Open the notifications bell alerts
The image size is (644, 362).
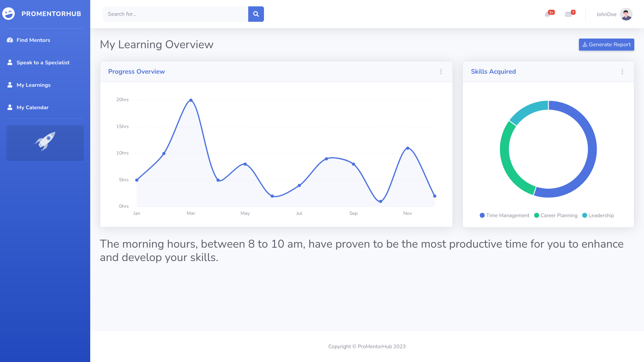pos(547,14)
